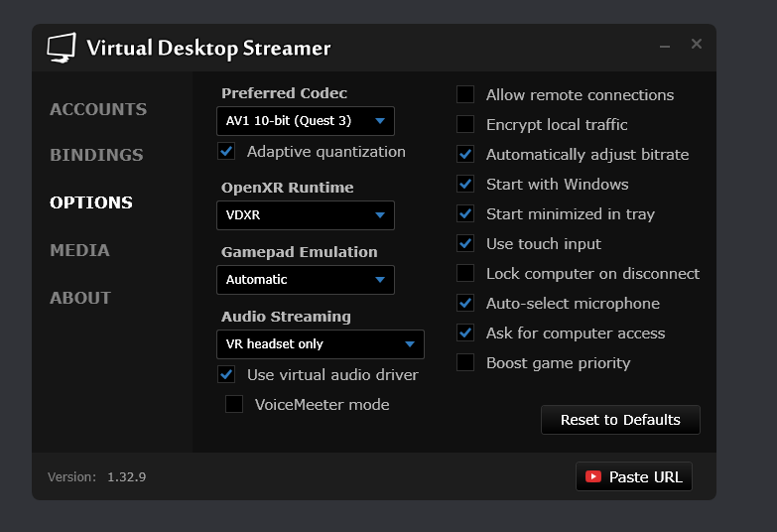
Task: Uncheck Auto-select microphone
Action: [465, 303]
